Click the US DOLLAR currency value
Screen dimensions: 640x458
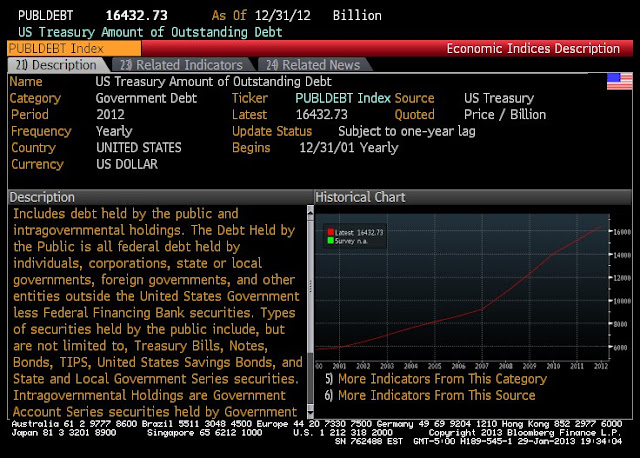(127, 164)
